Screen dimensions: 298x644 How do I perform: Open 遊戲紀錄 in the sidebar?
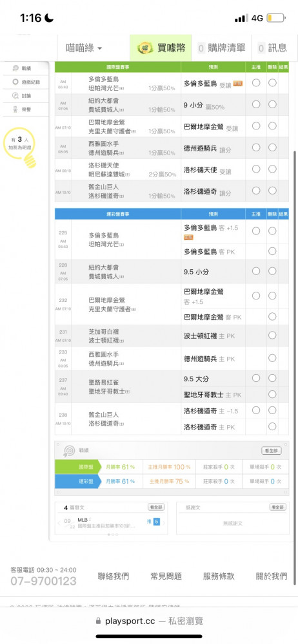point(26,82)
